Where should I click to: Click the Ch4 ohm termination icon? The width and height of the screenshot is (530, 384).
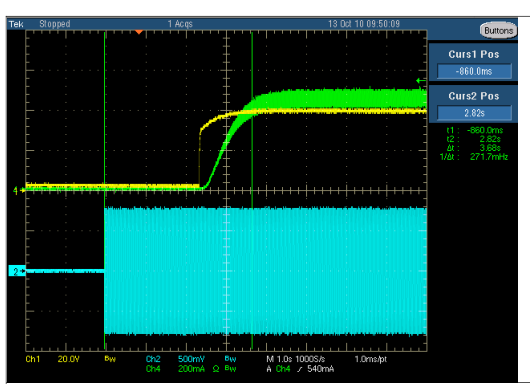[216, 369]
